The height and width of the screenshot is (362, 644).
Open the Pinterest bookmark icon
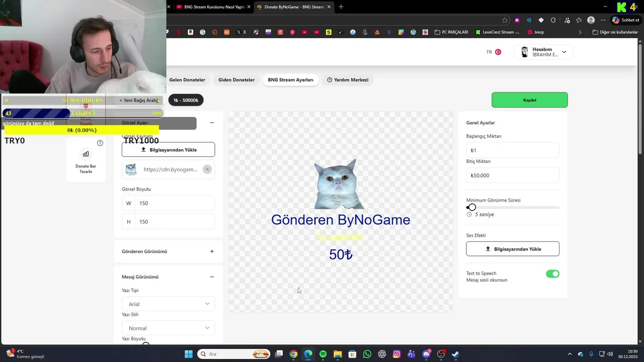click(x=292, y=32)
